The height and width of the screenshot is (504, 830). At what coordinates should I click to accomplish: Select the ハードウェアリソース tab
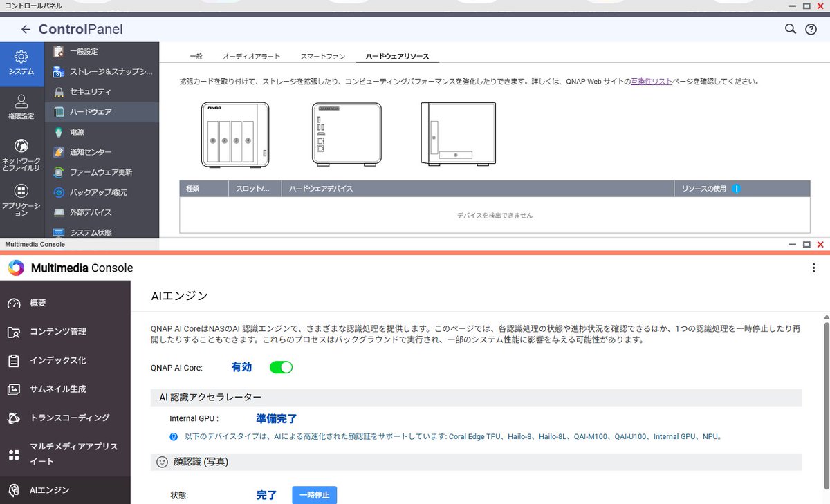coord(397,56)
